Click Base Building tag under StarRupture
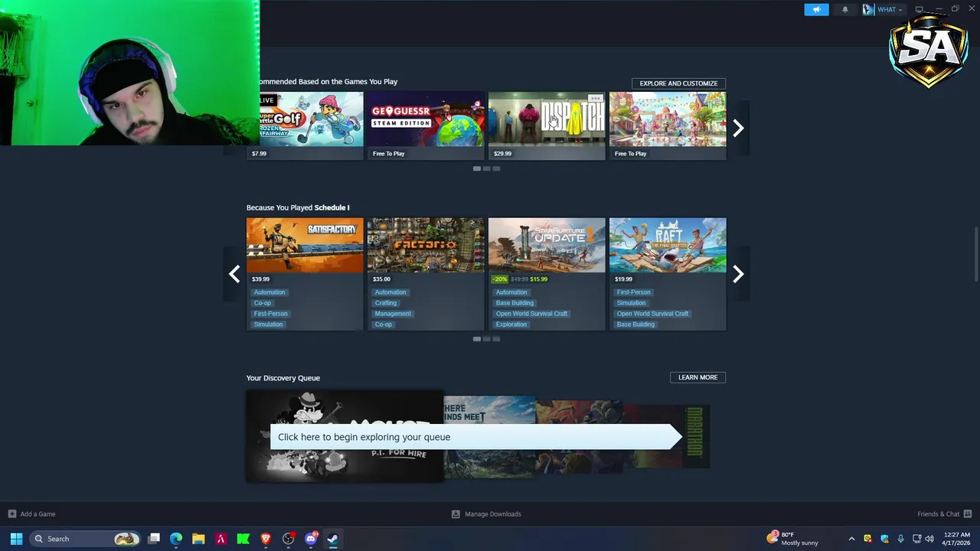 (x=514, y=303)
